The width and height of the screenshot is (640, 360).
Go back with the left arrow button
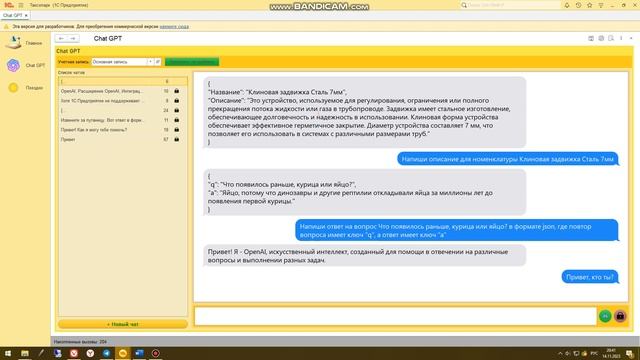[x=61, y=38]
